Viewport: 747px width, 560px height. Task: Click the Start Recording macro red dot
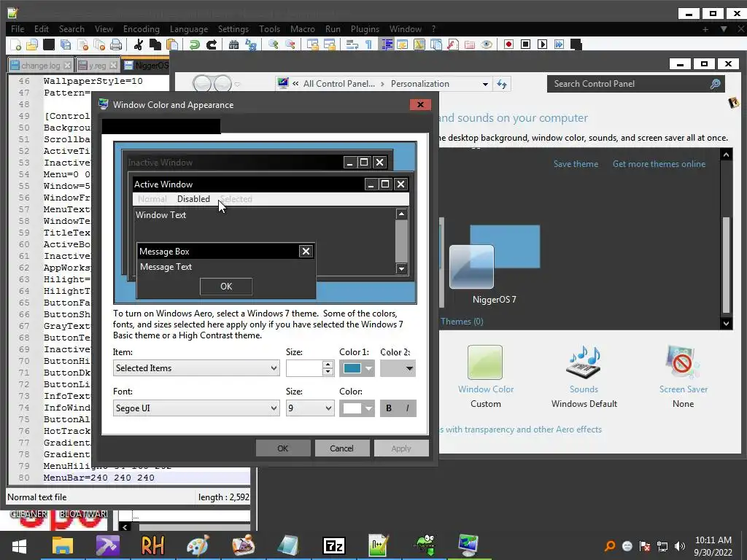508,44
